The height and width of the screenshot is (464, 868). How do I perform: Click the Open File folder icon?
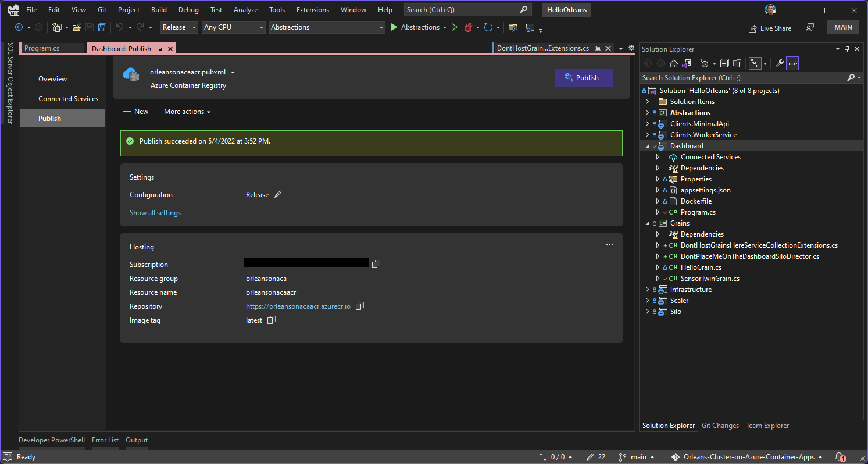click(x=76, y=27)
